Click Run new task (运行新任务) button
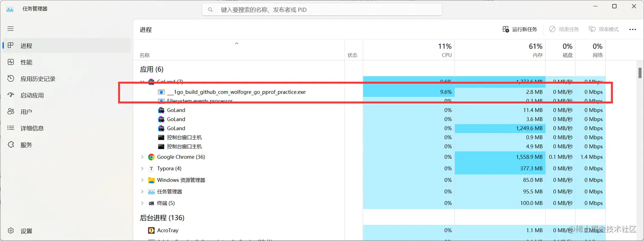Image resolution: width=644 pixels, height=241 pixels. (x=520, y=29)
